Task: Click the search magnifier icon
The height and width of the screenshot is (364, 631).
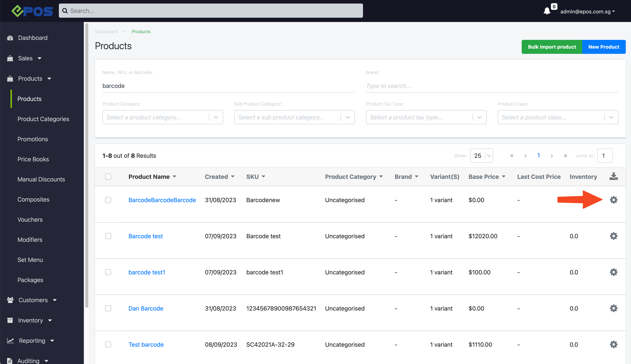Action: [65, 11]
